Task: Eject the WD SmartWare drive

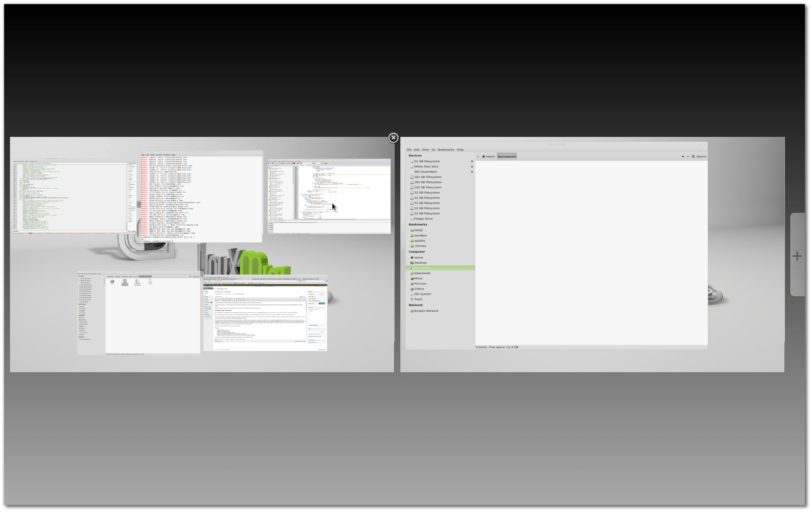Action: [472, 172]
